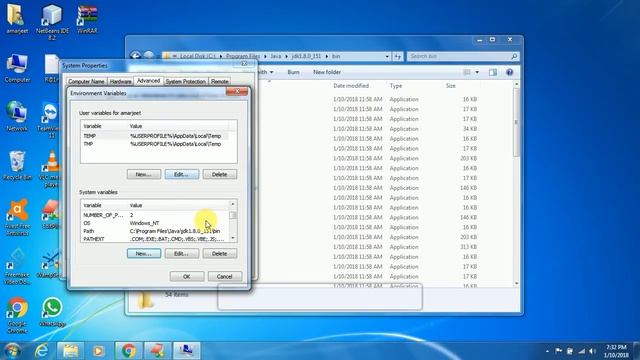The width and height of the screenshot is (640, 360).
Task: Expand the 'Share with' dropdown in Explorer
Action: (x=271, y=72)
